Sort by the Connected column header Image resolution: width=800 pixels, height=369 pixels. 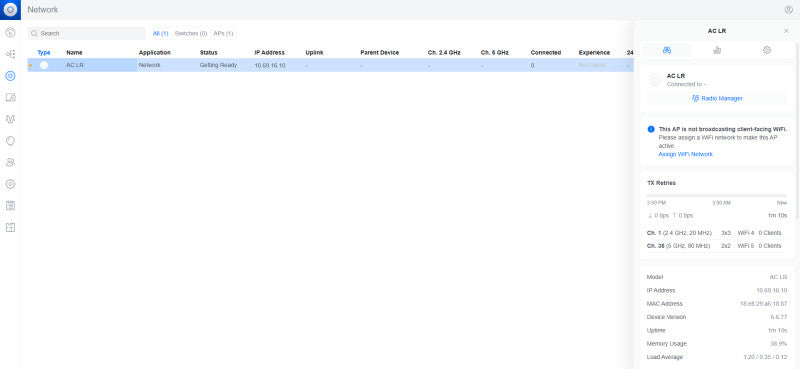(545, 53)
